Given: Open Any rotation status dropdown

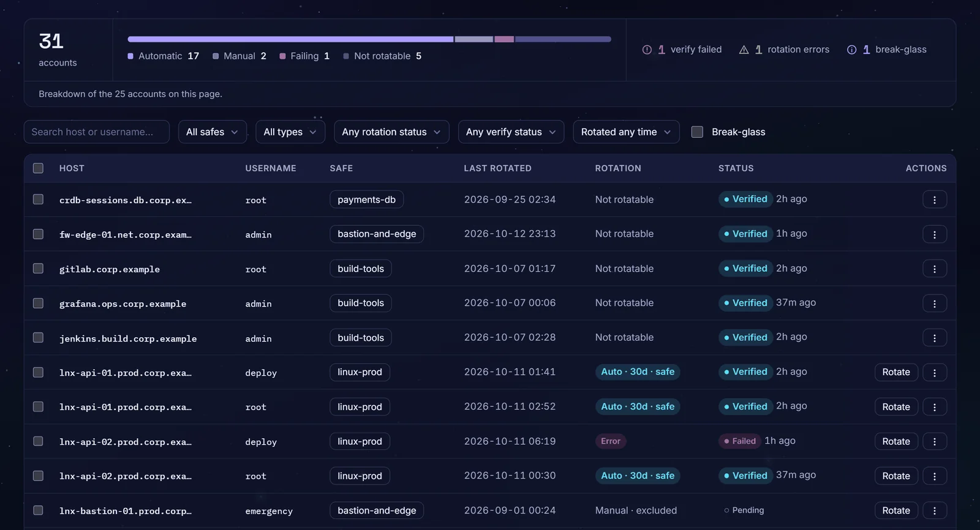Looking at the screenshot, I should click(391, 132).
